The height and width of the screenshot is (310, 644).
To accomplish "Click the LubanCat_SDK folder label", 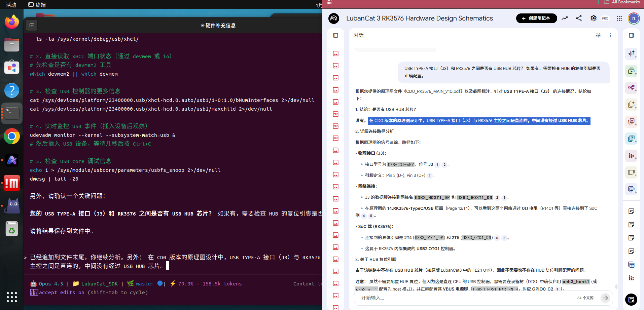I will [x=95, y=284].
